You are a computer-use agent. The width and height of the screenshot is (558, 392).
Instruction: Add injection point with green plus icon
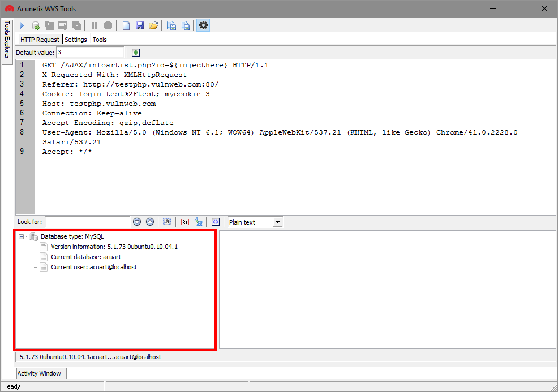click(x=136, y=53)
